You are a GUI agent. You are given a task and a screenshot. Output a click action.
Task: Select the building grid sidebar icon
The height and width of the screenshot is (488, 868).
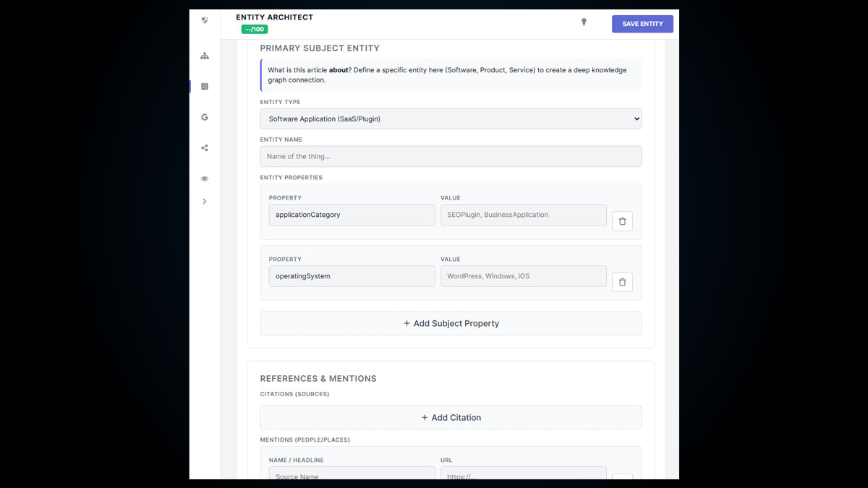[205, 87]
